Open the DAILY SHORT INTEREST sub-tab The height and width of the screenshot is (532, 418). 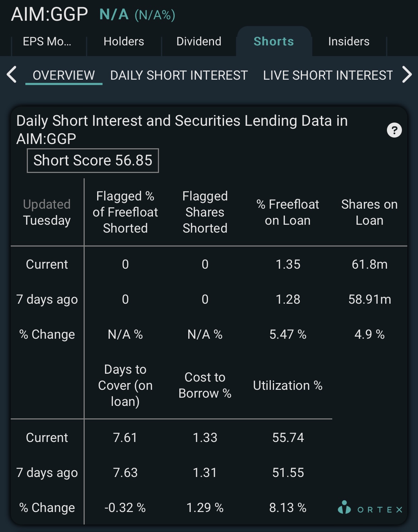coord(179,75)
